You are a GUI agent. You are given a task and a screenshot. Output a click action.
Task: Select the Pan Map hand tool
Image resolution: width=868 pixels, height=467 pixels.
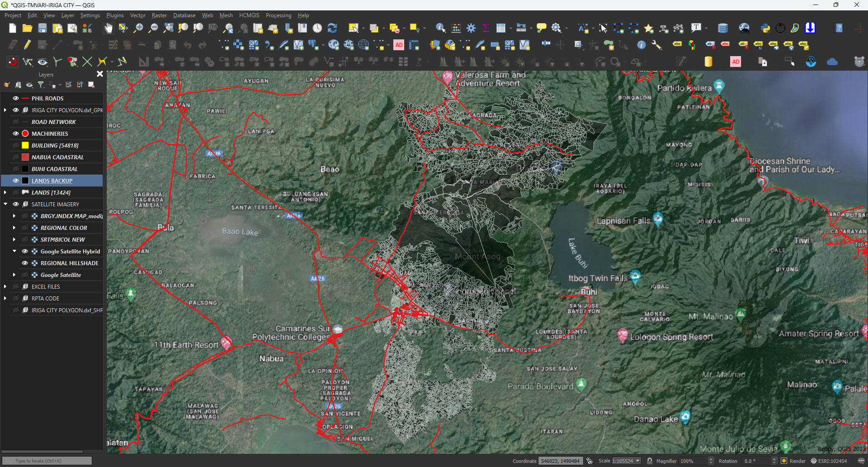pos(108,28)
